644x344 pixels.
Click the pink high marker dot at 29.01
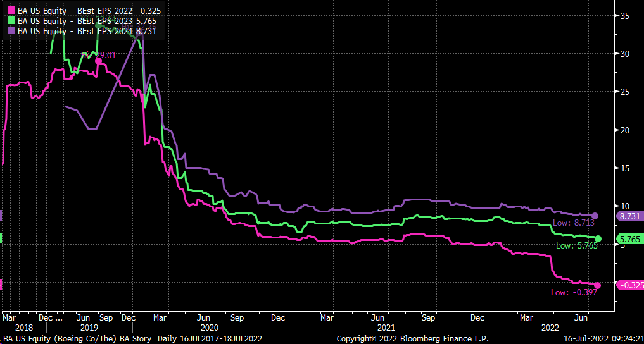click(x=98, y=61)
